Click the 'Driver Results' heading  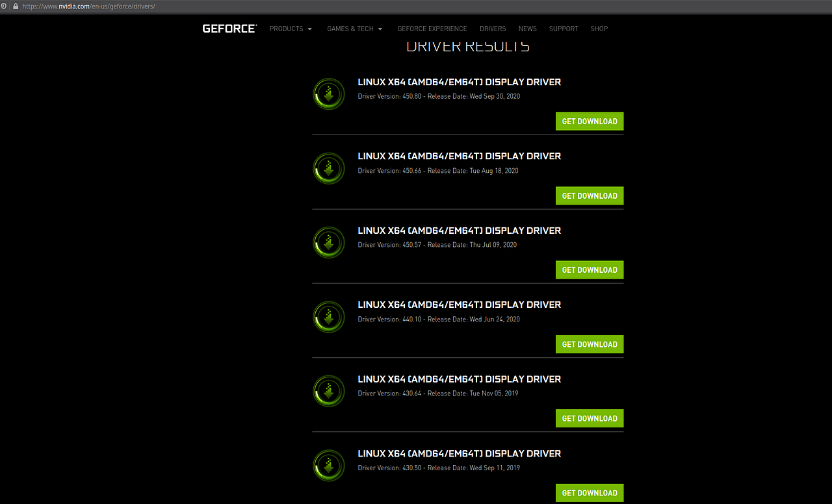pos(468,46)
